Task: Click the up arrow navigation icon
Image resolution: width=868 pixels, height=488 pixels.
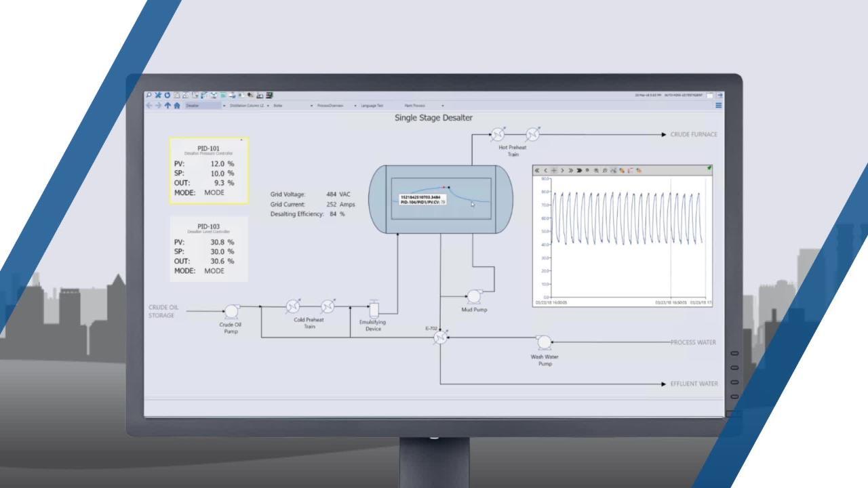Action: 167,106
